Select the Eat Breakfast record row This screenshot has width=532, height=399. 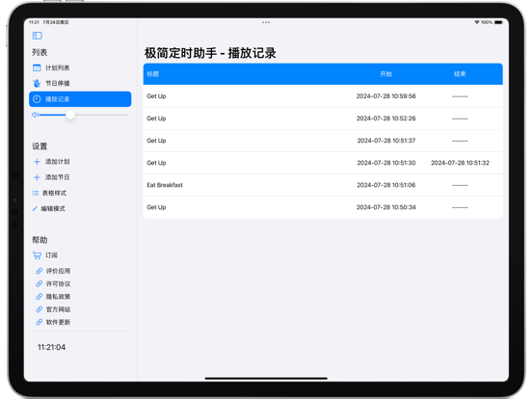[x=323, y=185]
